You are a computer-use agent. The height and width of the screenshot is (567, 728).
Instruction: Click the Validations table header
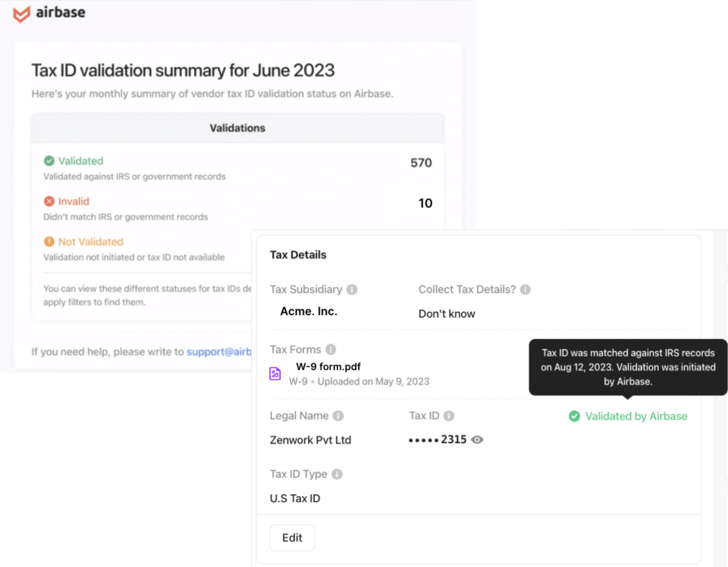click(237, 128)
